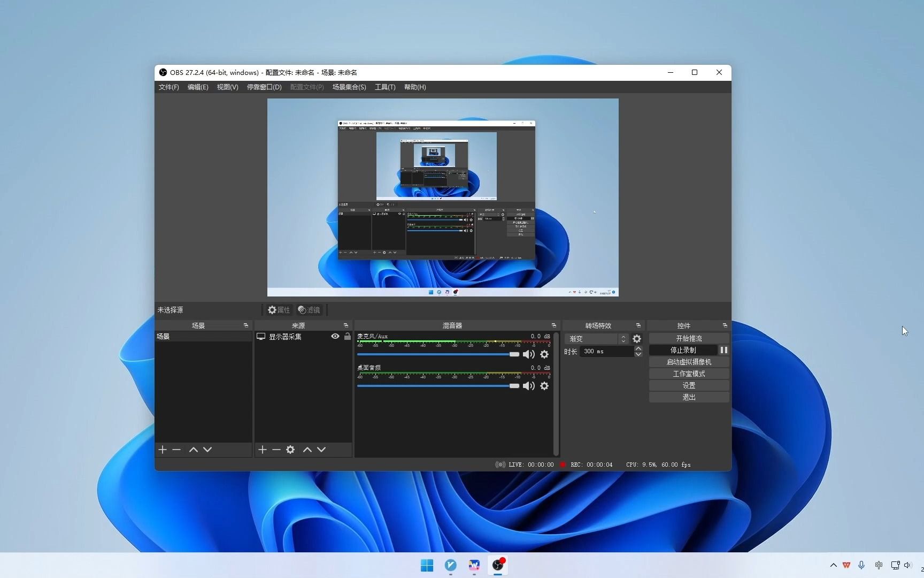Open 工具(T) menu
Viewport: 924px width, 578px height.
pyautogui.click(x=385, y=87)
